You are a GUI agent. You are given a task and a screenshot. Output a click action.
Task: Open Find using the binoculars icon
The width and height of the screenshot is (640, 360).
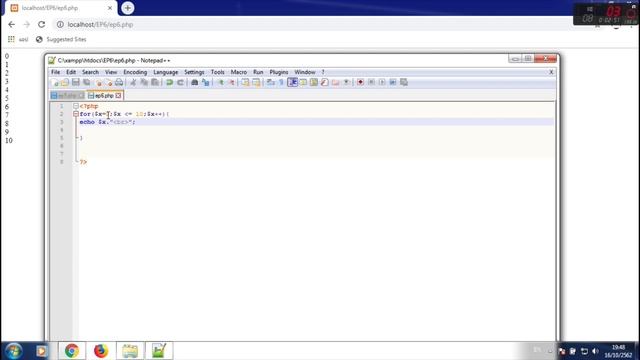click(x=194, y=82)
